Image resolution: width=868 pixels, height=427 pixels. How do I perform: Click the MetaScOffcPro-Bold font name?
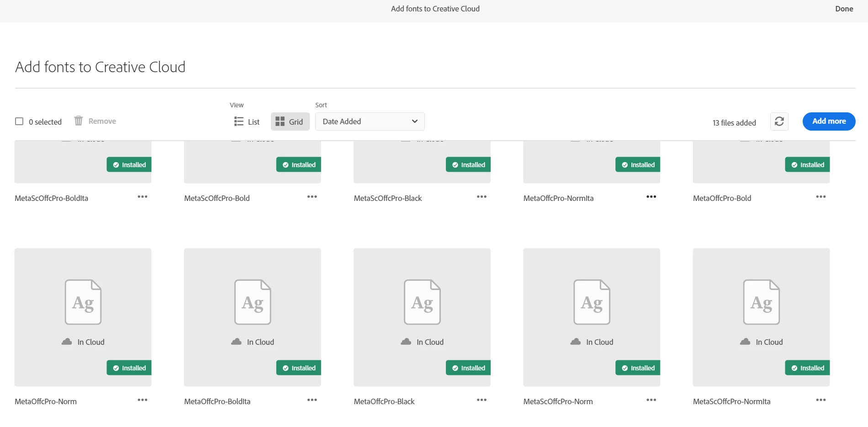(x=217, y=198)
